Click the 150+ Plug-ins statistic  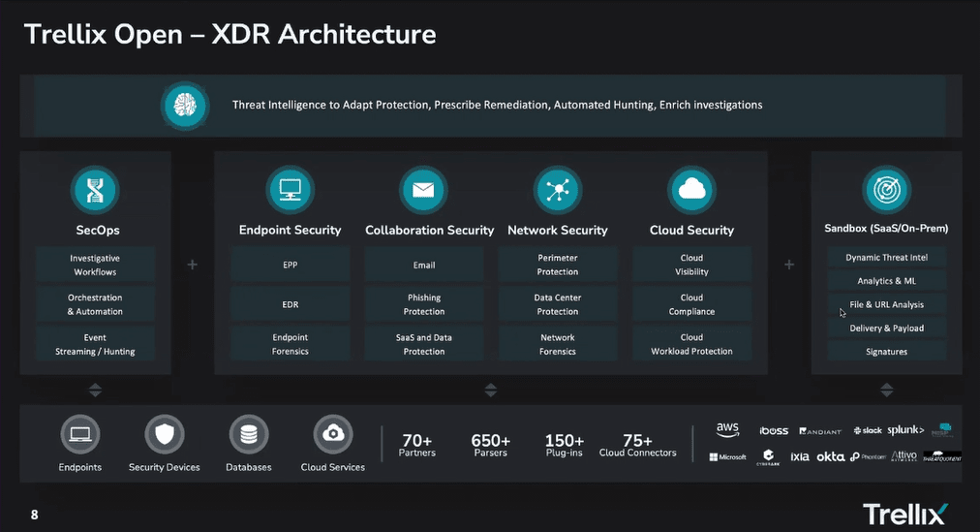click(x=565, y=445)
